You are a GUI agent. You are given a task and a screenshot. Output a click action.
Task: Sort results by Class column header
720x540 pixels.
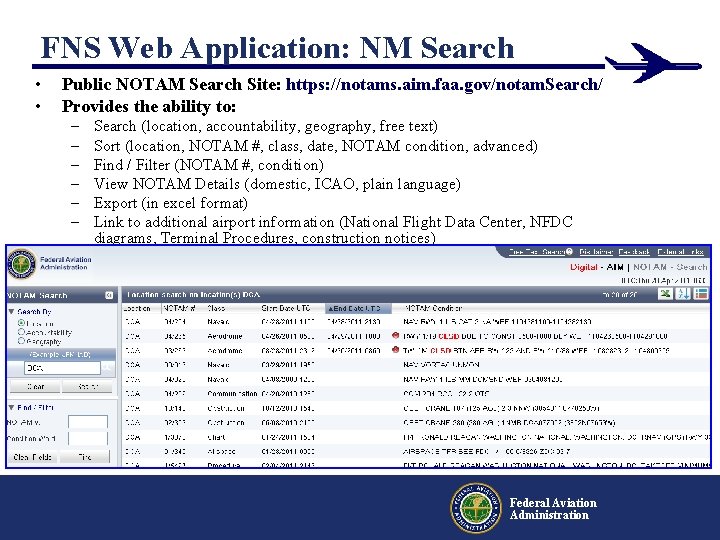216,308
